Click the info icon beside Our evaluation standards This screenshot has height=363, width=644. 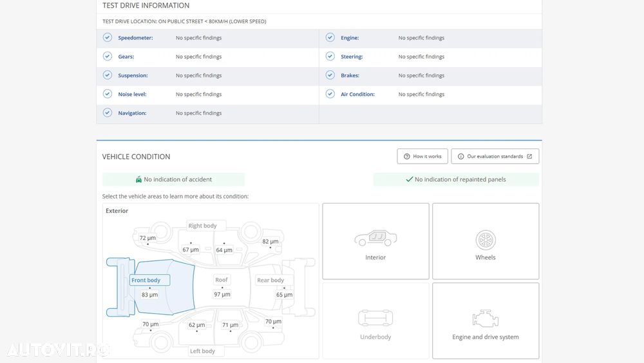pos(461,157)
